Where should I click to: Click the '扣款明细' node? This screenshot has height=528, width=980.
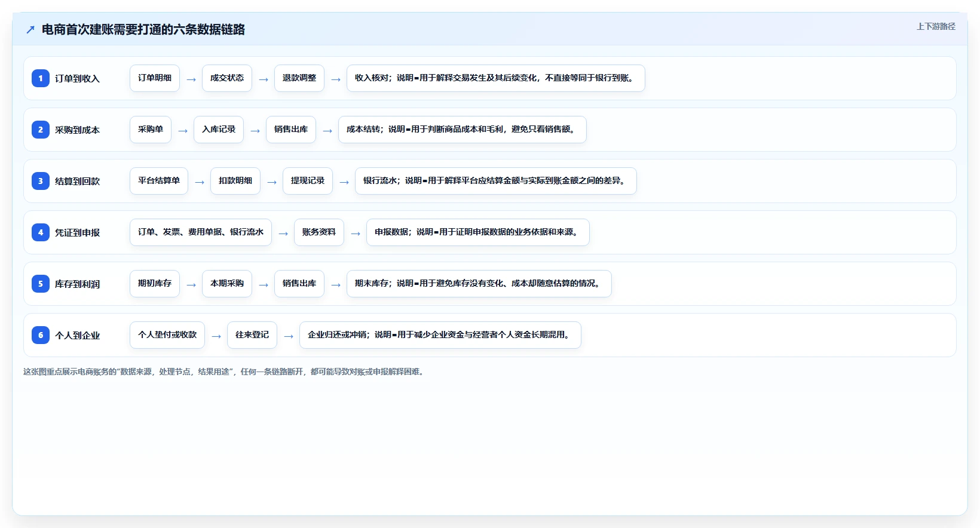coord(235,181)
